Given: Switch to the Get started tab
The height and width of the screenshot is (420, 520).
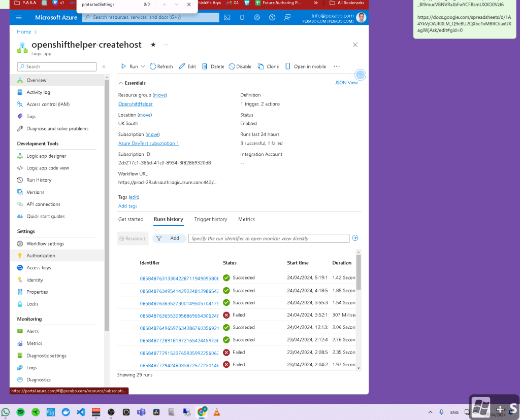Looking at the screenshot, I should pyautogui.click(x=131, y=219).
